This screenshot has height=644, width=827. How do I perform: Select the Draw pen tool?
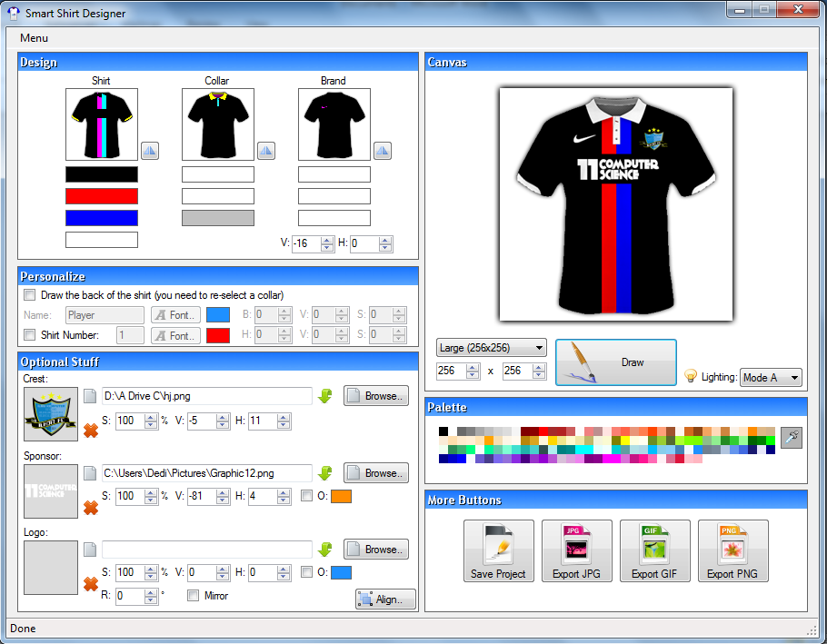[x=615, y=360]
